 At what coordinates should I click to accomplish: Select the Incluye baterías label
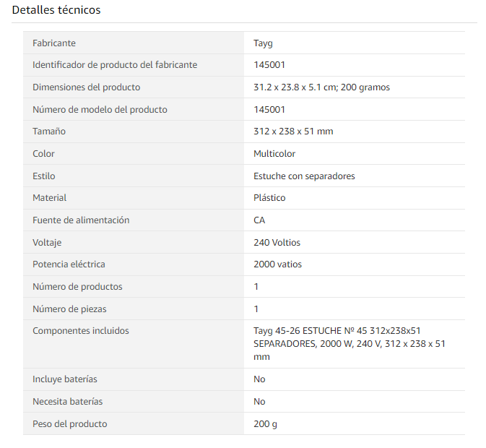point(65,379)
